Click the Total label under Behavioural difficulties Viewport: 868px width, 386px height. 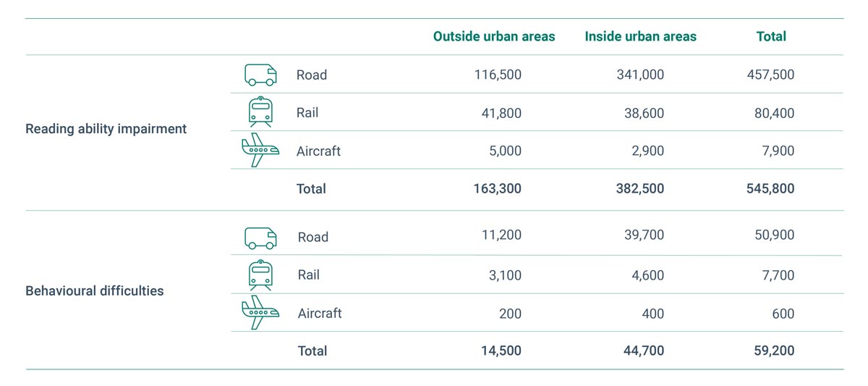click(312, 351)
